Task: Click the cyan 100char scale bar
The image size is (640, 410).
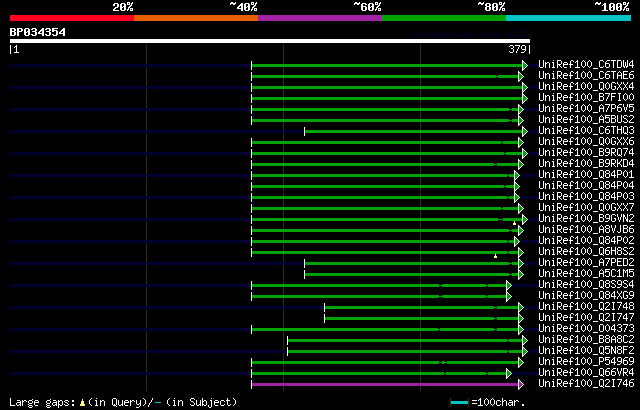Action: tap(459, 403)
